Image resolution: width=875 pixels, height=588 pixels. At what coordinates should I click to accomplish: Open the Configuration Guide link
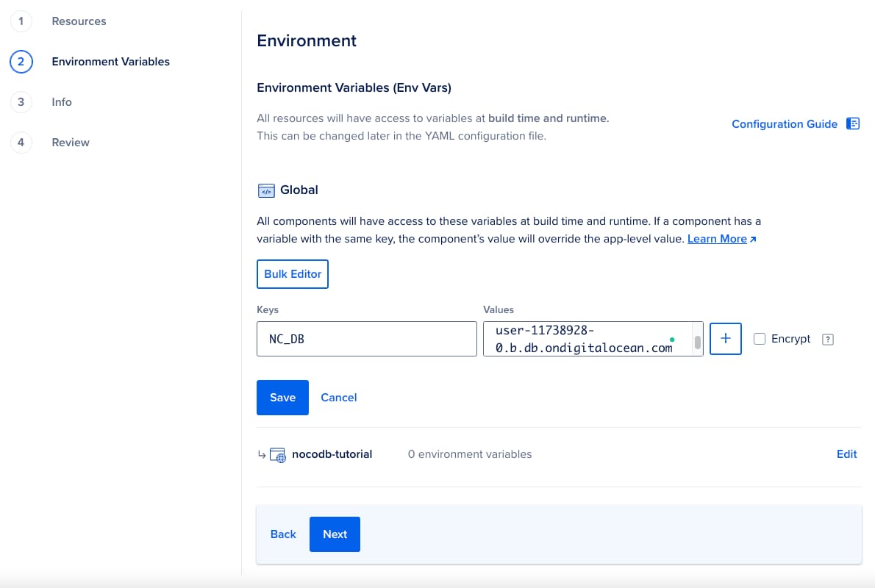point(784,124)
